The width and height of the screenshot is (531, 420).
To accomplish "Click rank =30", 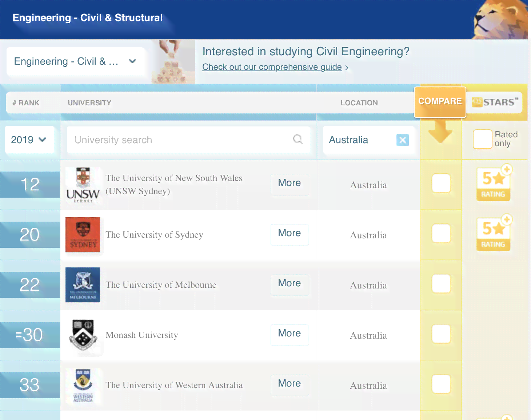I will pos(30,335).
